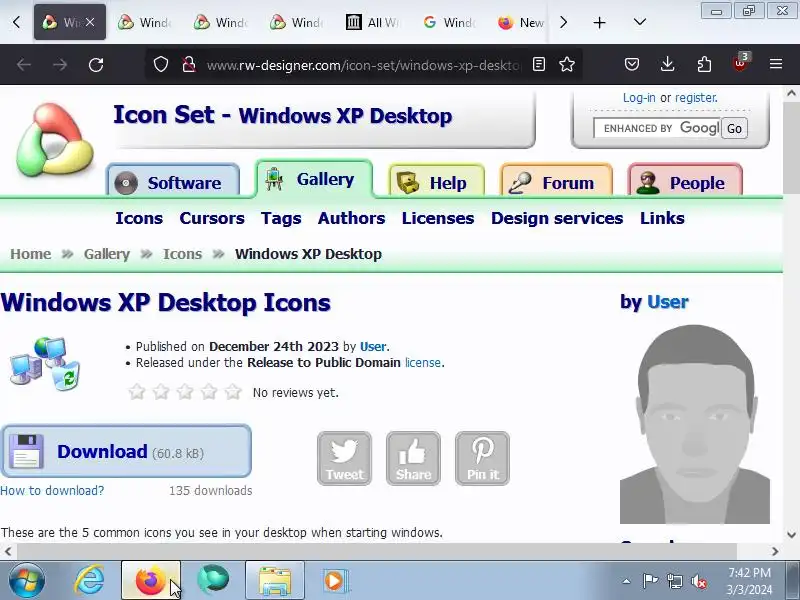Click the network tray icon

(x=674, y=581)
